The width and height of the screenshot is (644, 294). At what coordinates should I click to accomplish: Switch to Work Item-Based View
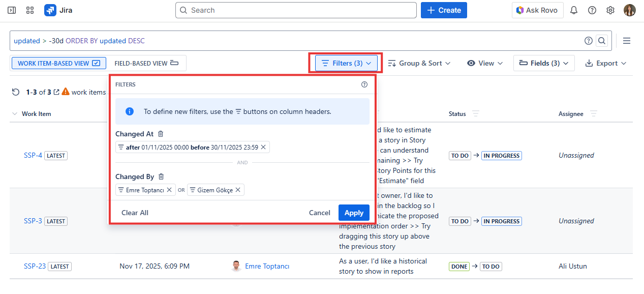point(58,63)
